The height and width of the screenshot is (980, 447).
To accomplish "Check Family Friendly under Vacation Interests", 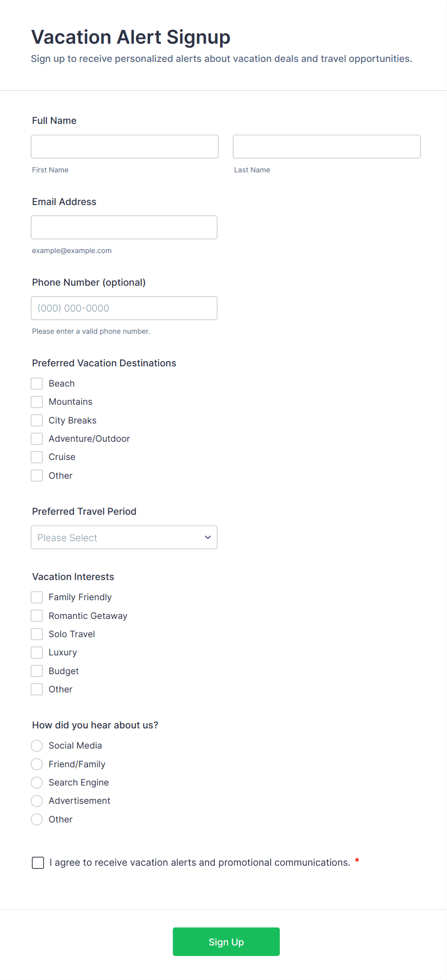I will [x=37, y=597].
